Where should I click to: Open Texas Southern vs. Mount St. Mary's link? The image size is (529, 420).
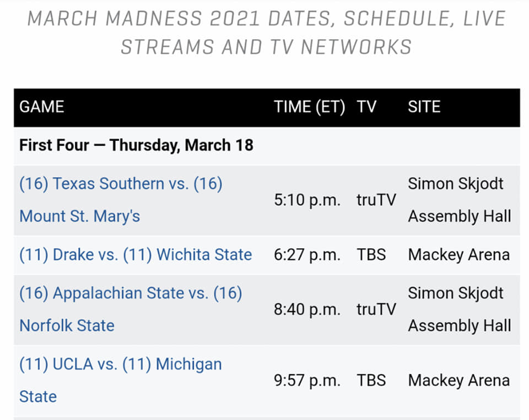[x=121, y=200]
